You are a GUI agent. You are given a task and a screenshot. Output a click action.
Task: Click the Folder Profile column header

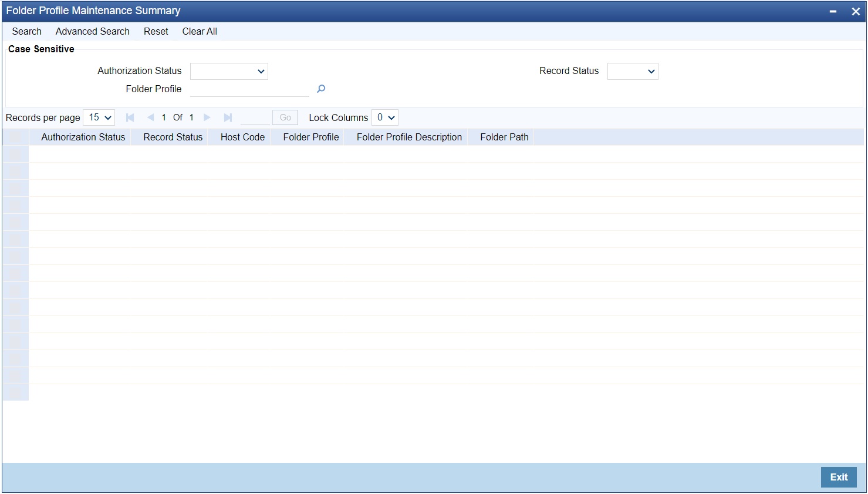pyautogui.click(x=311, y=137)
